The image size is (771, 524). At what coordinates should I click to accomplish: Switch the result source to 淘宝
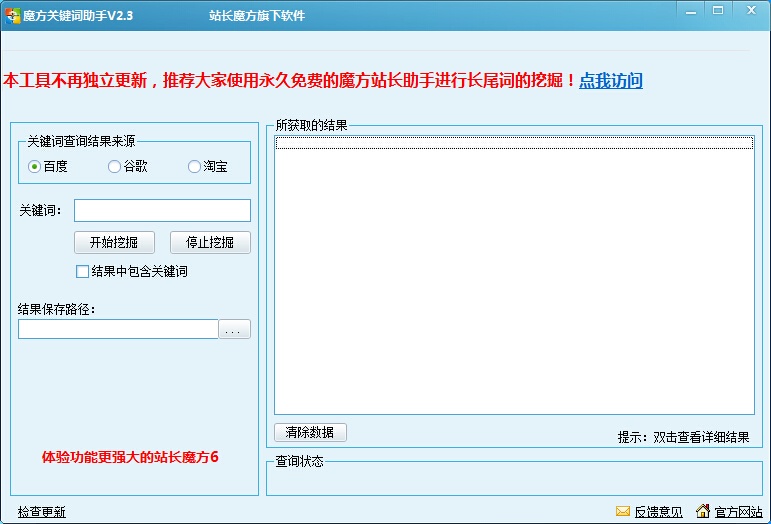(x=194, y=167)
